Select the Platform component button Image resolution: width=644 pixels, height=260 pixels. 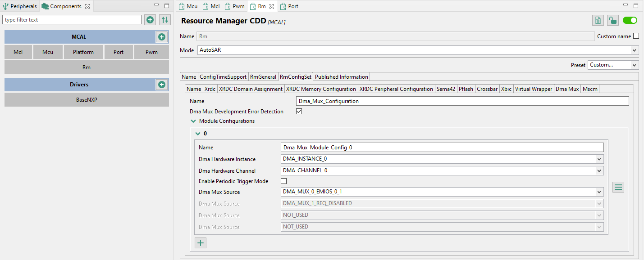[83, 52]
